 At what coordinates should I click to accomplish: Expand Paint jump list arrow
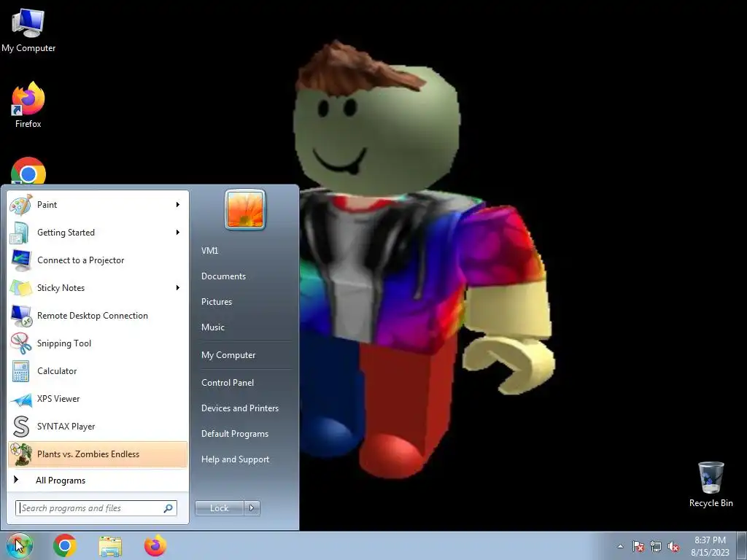click(x=178, y=205)
